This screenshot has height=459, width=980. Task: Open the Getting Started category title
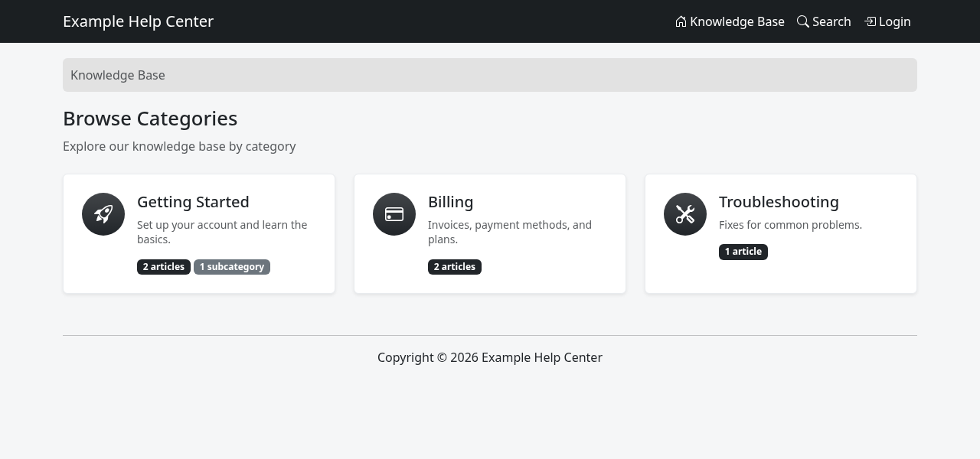tap(193, 202)
